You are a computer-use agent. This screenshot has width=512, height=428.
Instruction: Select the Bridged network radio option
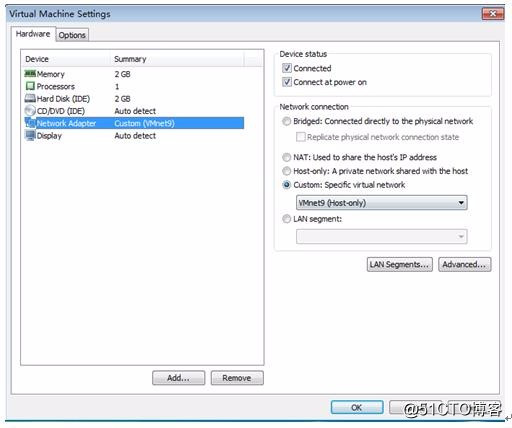(286, 121)
